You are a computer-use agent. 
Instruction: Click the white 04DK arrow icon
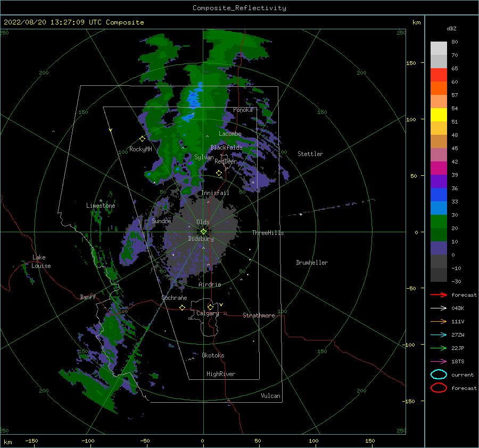coord(439,308)
